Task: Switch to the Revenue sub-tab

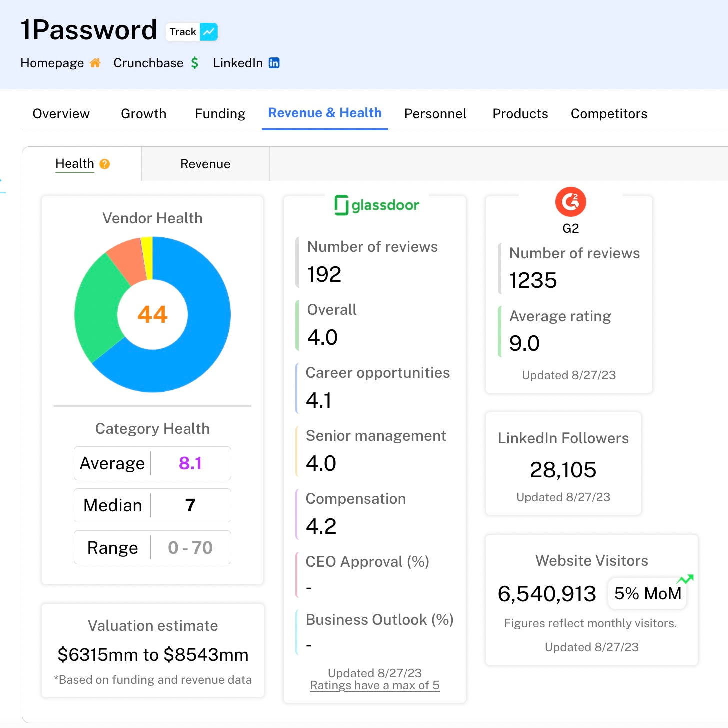Action: [205, 164]
